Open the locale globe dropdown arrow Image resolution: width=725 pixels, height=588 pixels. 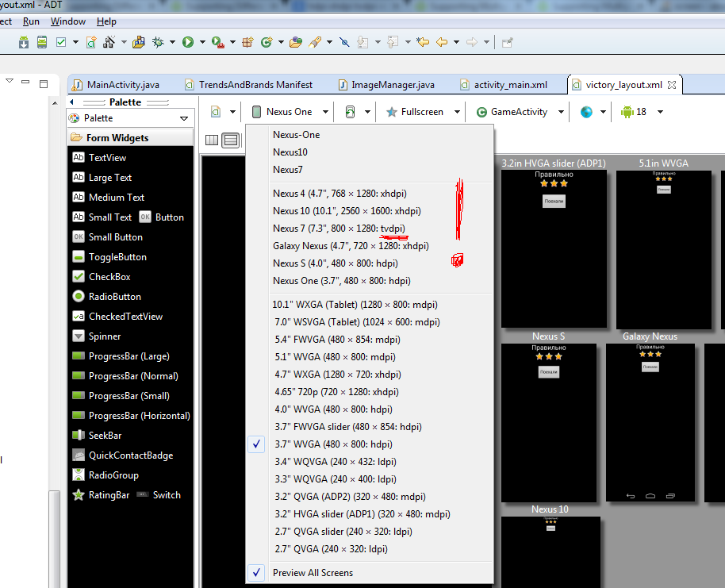coord(603,112)
